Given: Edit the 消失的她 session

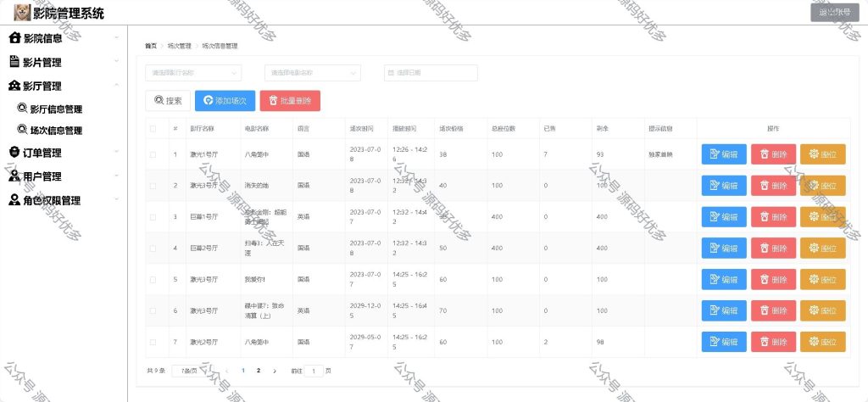Looking at the screenshot, I should coord(724,186).
